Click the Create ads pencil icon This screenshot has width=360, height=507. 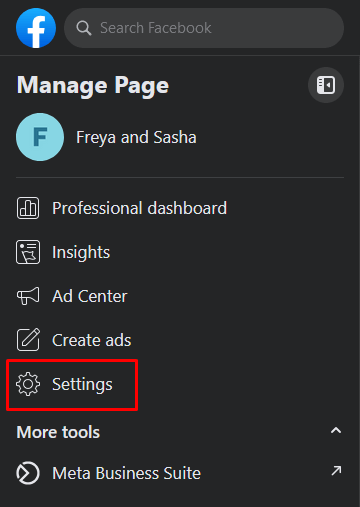coord(28,340)
